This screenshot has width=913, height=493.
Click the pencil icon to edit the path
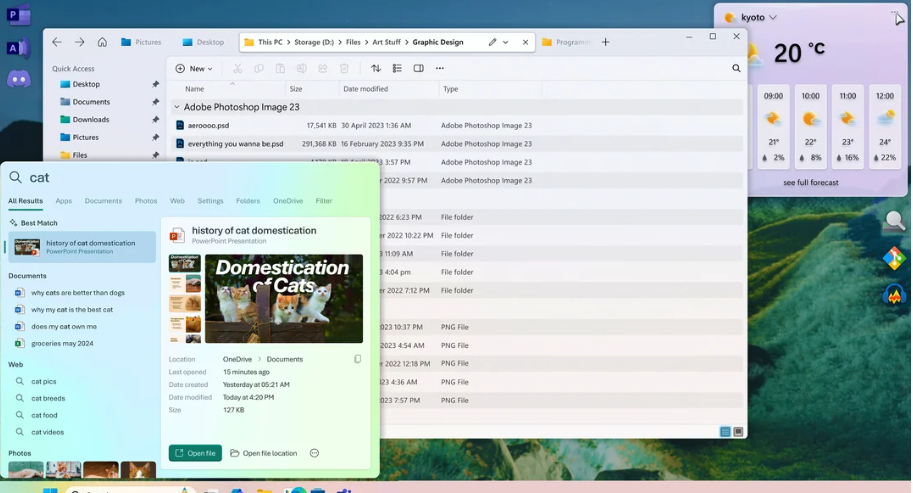(492, 42)
